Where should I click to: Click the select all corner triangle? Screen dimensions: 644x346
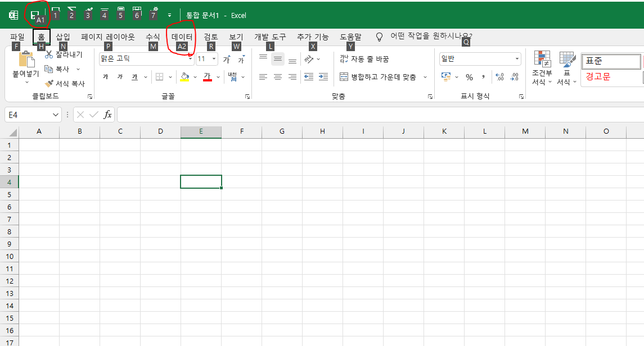coord(12,132)
